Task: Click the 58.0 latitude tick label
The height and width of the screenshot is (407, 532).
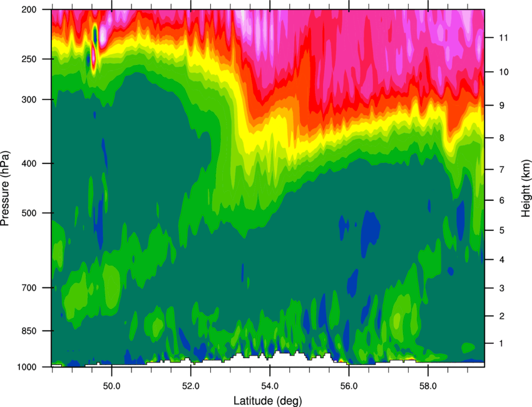Action: point(428,386)
